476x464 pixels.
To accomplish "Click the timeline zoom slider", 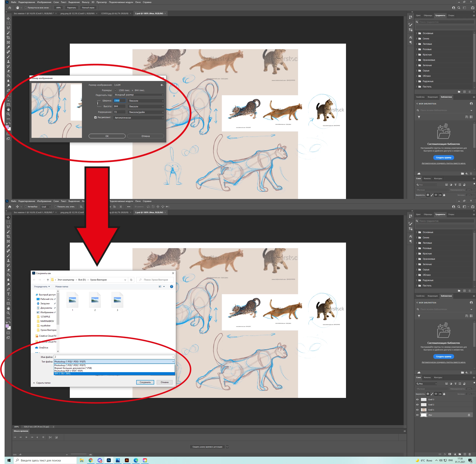I will coord(78,454).
